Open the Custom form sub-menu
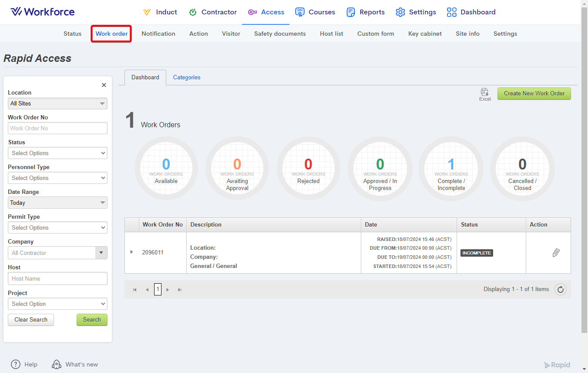The width and height of the screenshot is (588, 373). click(x=376, y=34)
